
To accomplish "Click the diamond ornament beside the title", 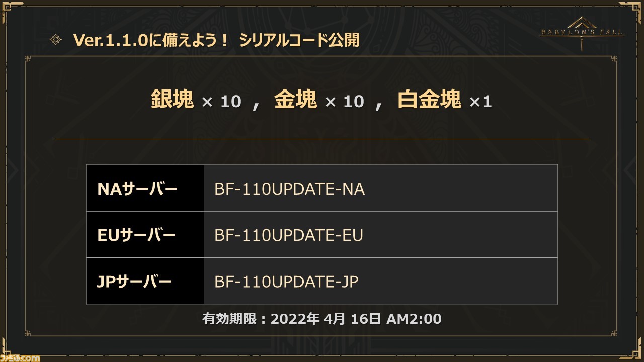I will (x=56, y=40).
